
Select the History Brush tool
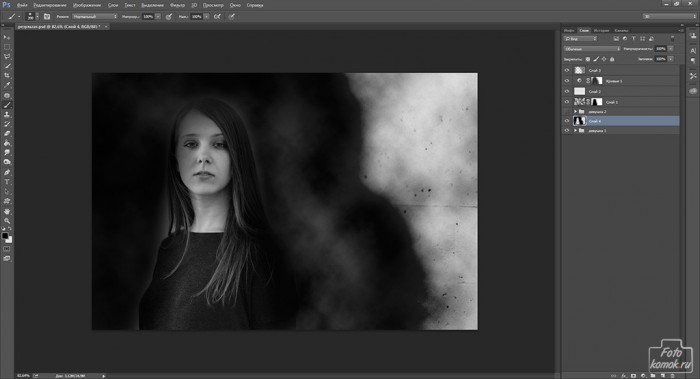[7, 124]
